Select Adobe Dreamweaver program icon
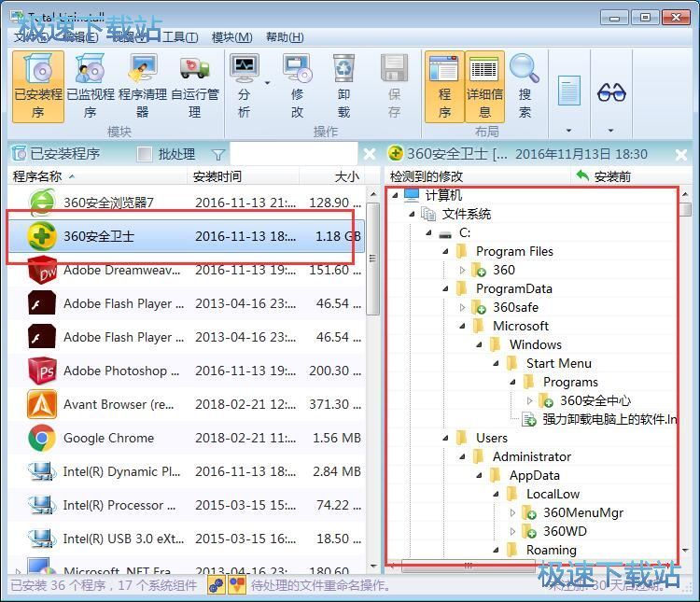The image size is (700, 602). [42, 270]
